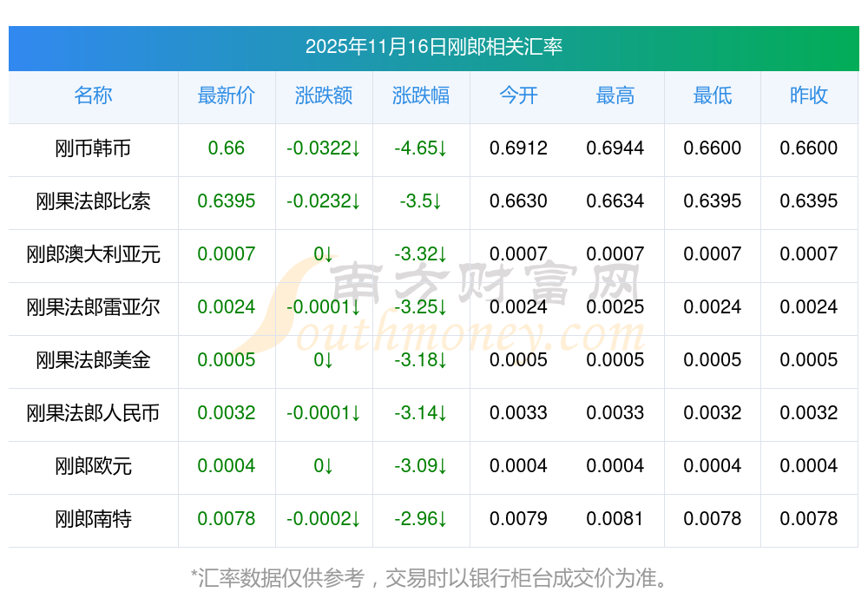Select the 刚郎澳大利亚元 row name
868x605 pixels.
(x=93, y=254)
